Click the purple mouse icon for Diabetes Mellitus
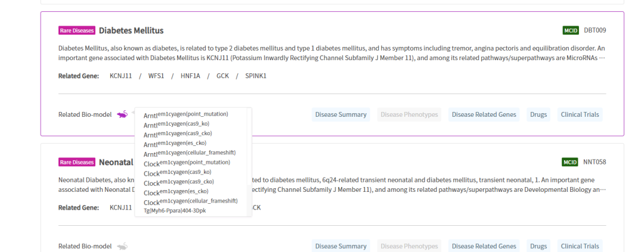 (x=122, y=114)
